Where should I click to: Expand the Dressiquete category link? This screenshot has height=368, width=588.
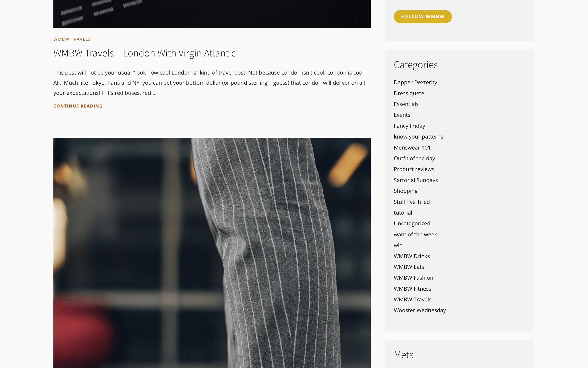[408, 93]
